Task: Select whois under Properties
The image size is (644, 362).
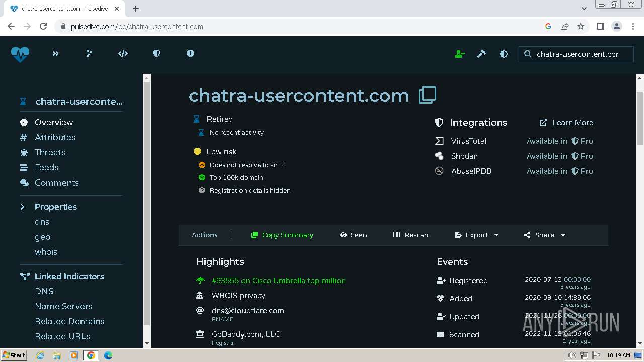Action: pos(46,252)
